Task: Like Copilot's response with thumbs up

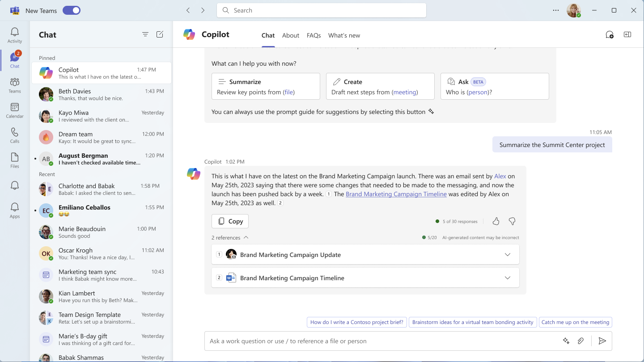Action: pos(496,221)
